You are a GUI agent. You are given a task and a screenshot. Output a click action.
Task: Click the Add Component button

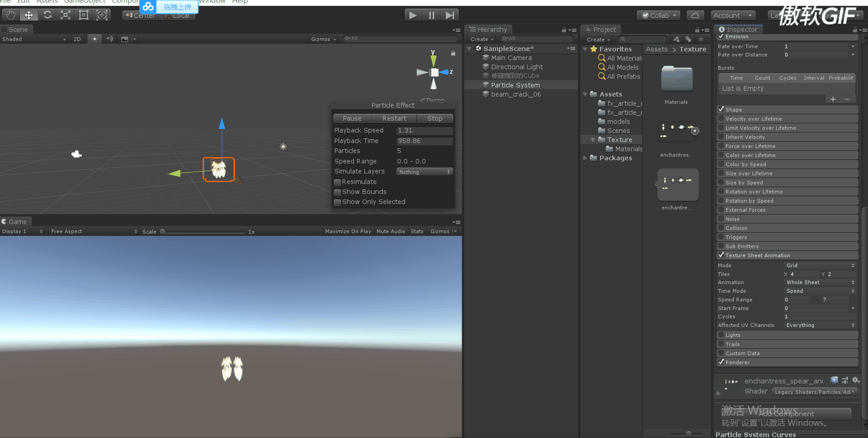click(x=786, y=413)
